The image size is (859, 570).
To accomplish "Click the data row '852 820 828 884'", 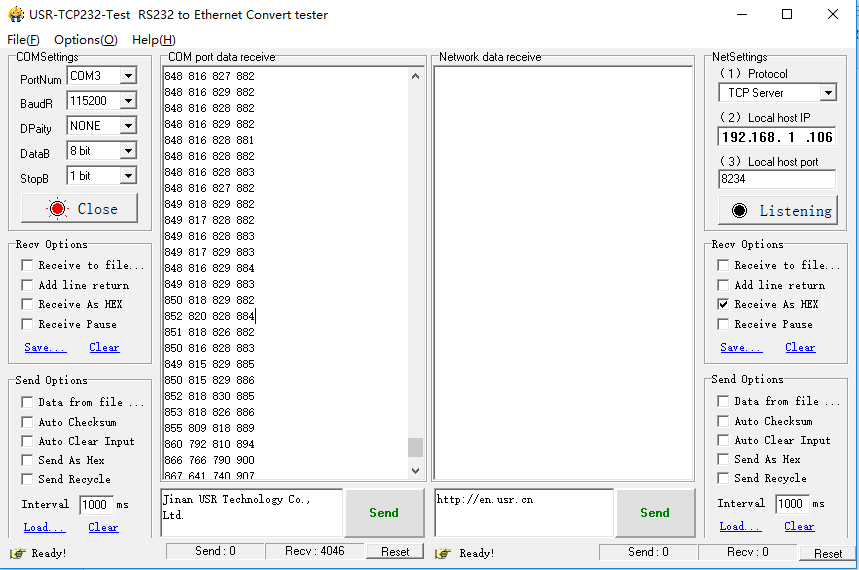I will [210, 316].
